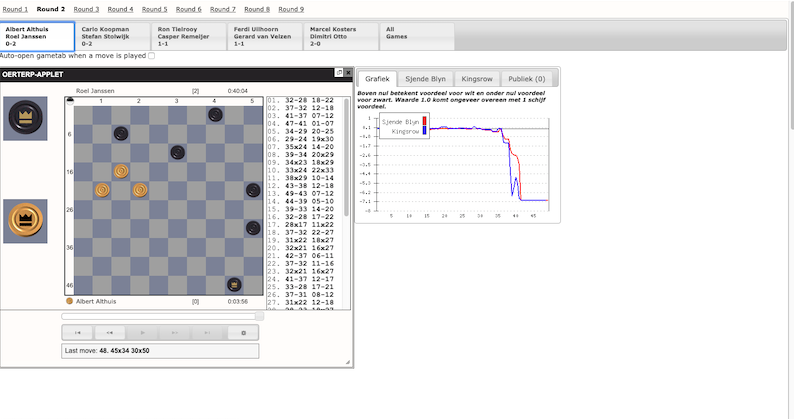Jump to the first move of the game

coord(77,333)
